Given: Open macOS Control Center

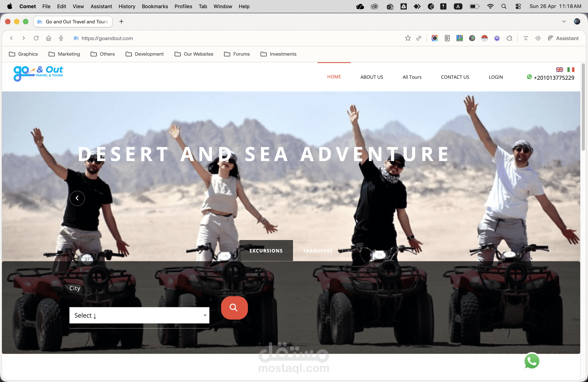Looking at the screenshot, I should click(518, 6).
